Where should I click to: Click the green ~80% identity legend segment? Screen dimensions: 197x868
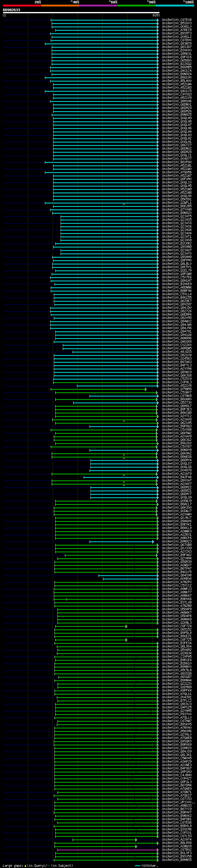[x=137, y=6]
